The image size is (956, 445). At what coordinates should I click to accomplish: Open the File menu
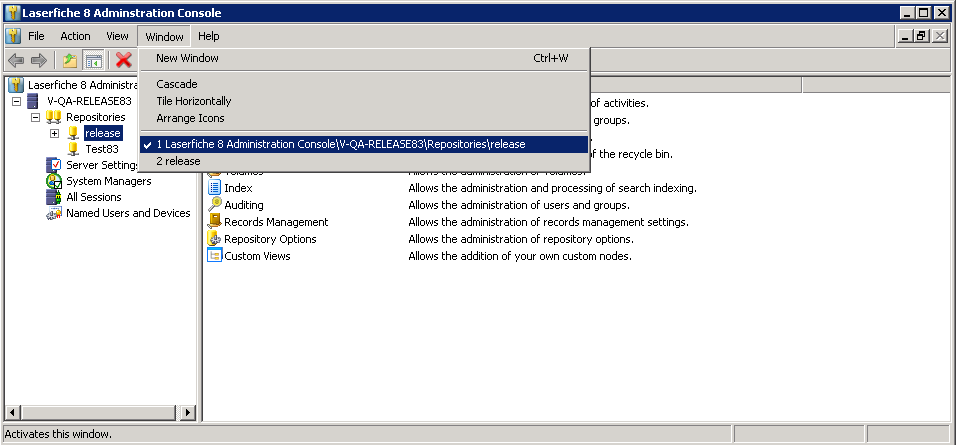[x=37, y=36]
